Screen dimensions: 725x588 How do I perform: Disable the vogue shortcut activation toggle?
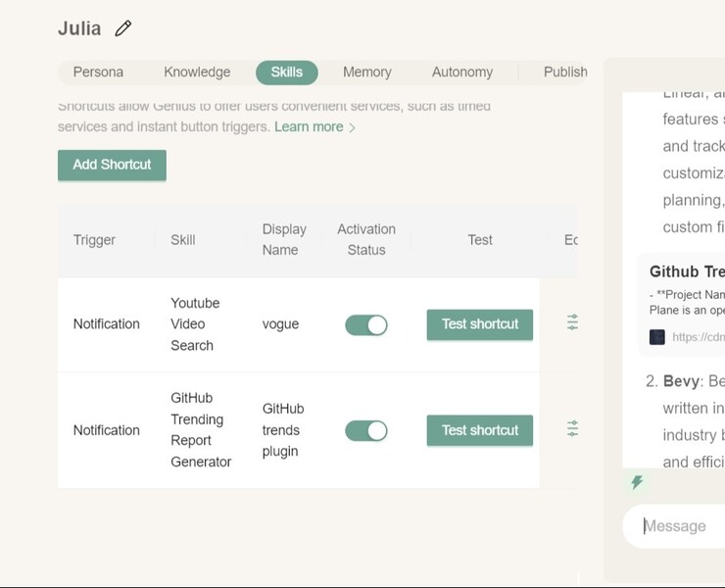[366, 324]
